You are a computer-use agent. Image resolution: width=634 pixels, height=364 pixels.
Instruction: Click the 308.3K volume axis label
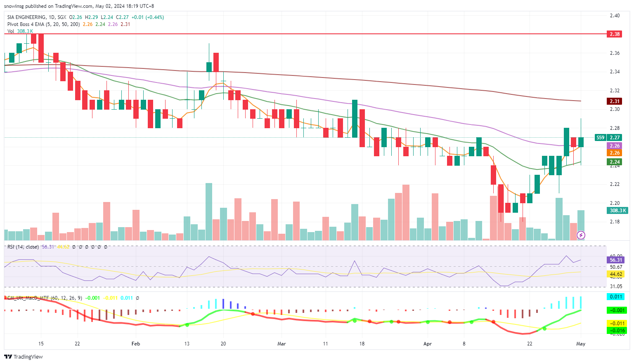coord(617,211)
